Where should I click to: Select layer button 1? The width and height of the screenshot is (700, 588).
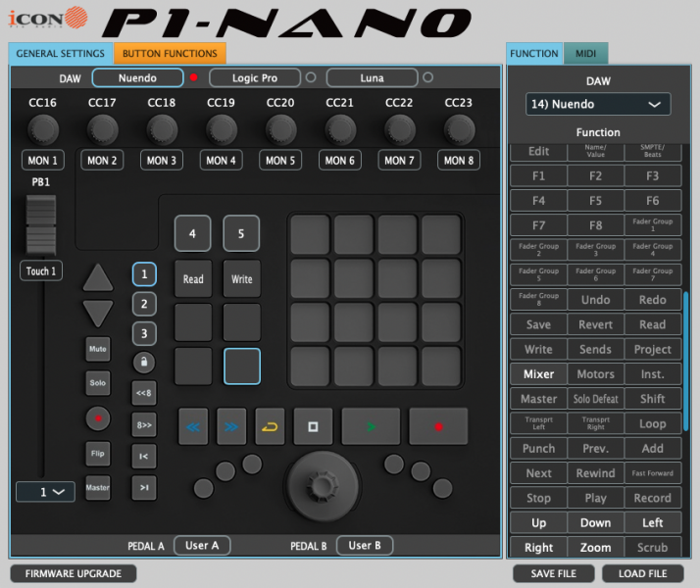coord(144,274)
